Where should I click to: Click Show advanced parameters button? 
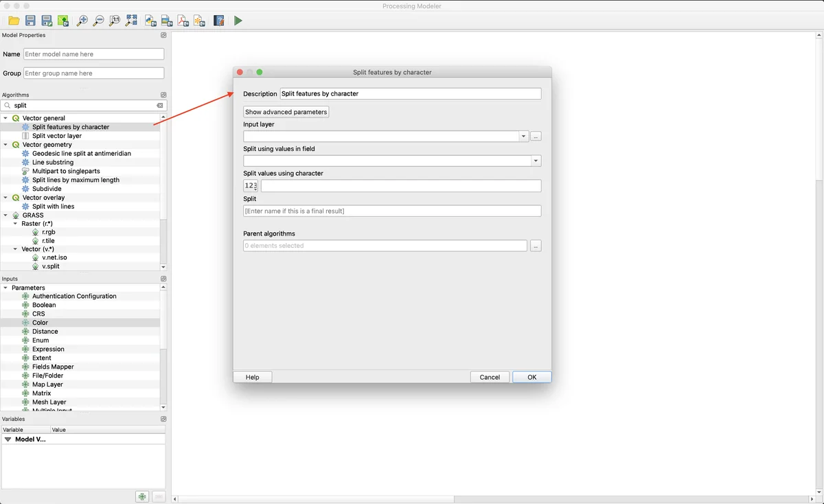286,112
